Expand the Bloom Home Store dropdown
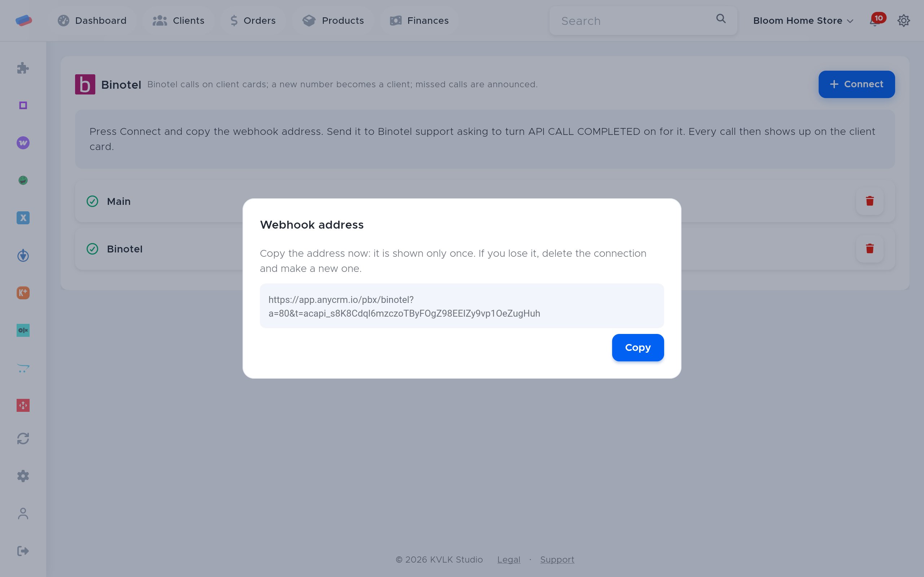Image resolution: width=924 pixels, height=577 pixels. (803, 21)
